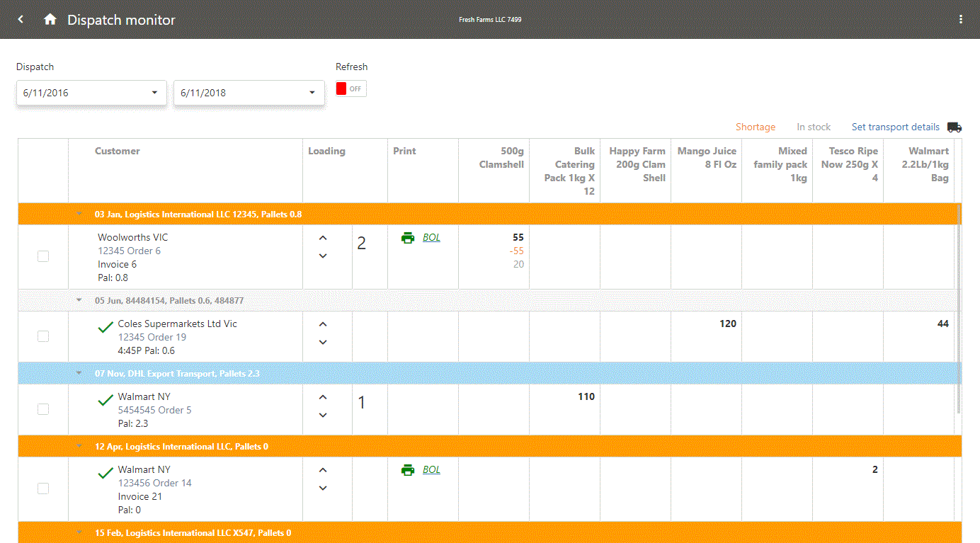Open BOL link for Woolworths VIC

(431, 238)
